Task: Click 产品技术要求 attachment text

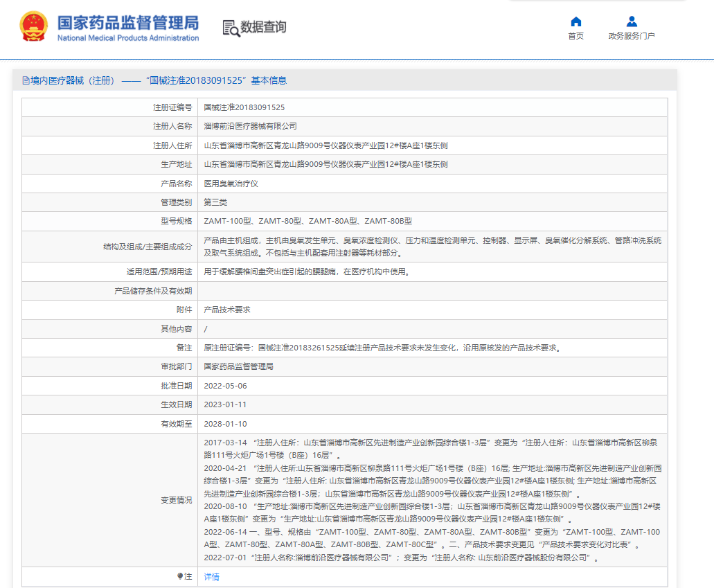Action: point(226,310)
